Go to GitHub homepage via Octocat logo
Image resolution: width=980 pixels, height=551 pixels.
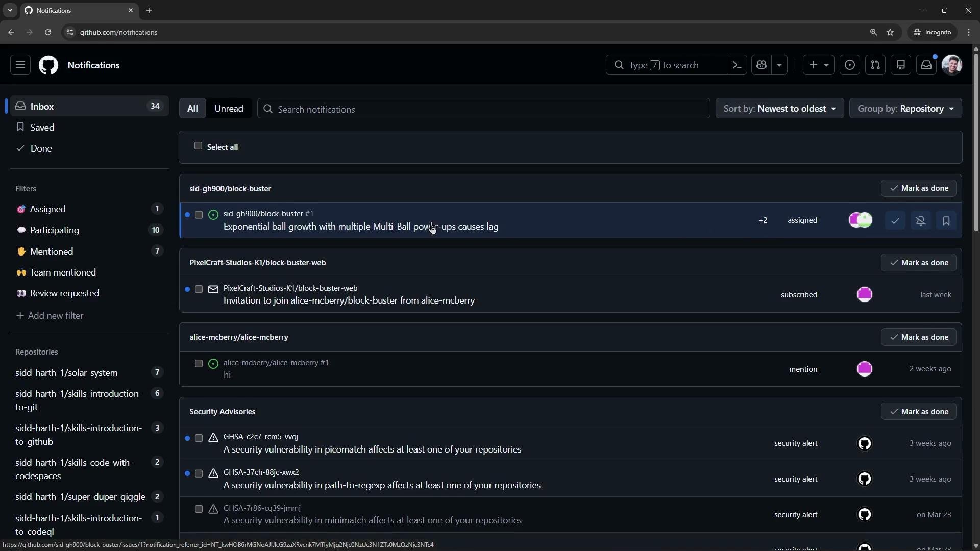point(48,65)
